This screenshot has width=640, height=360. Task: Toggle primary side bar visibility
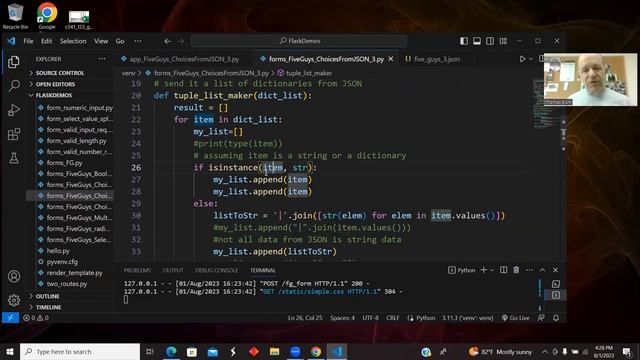click(x=464, y=41)
